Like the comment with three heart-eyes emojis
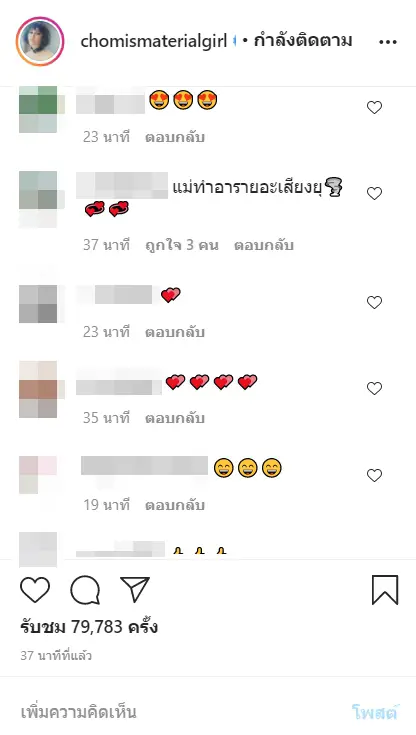 374,108
